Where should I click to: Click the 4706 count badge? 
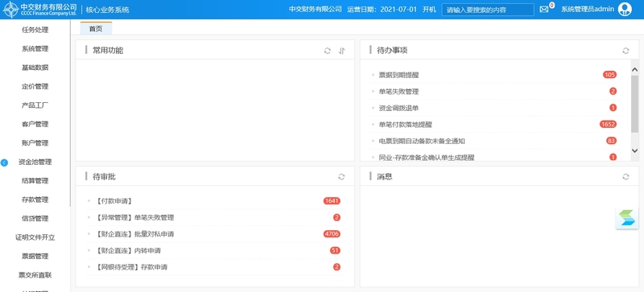(332, 234)
